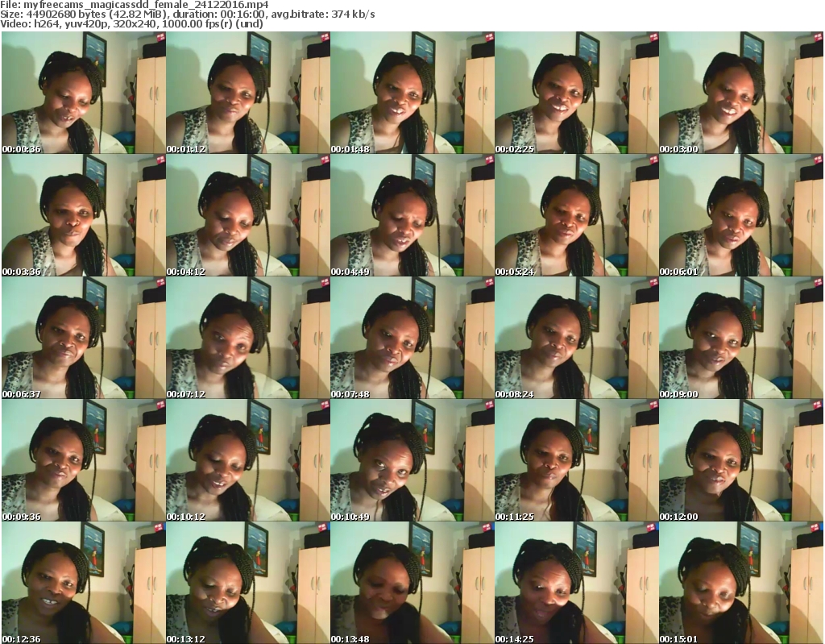Viewport: 825px width, 644px height.
Task: Pick the frame timestamped 00:07:48
Action: pos(412,338)
